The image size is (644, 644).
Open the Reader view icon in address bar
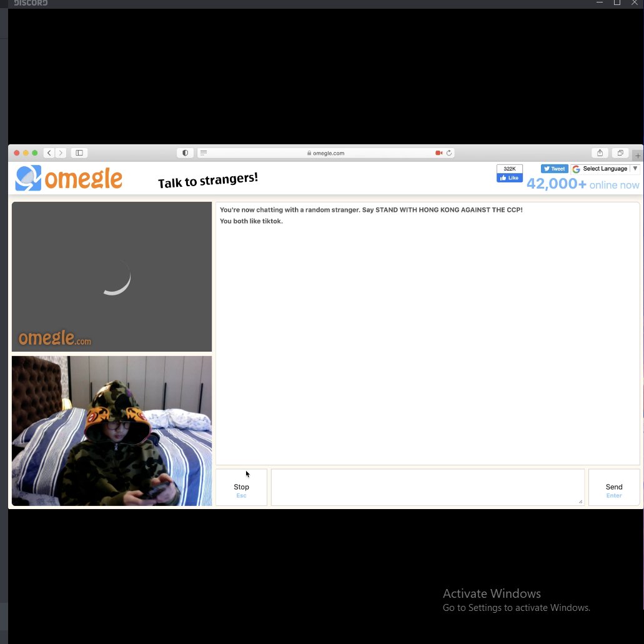click(x=203, y=153)
